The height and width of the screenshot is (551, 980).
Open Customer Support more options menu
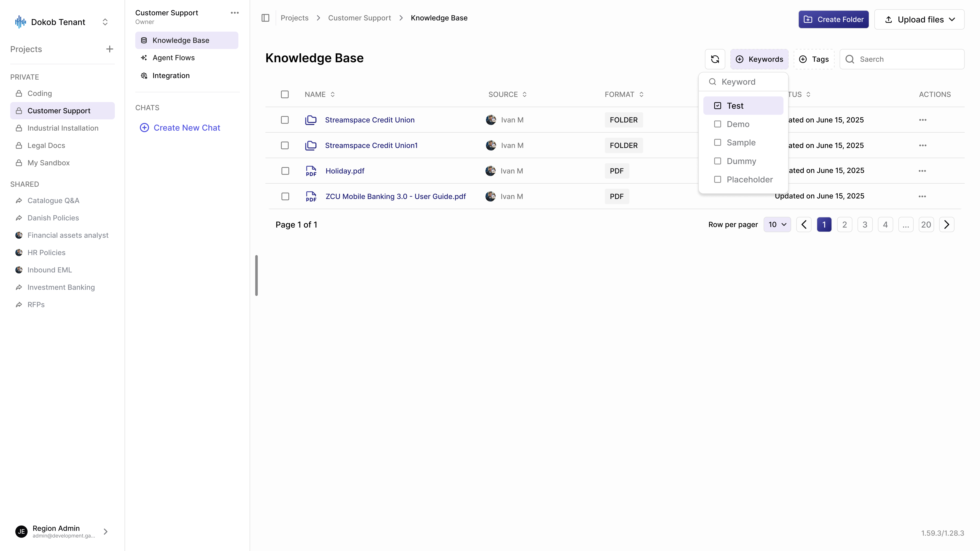coord(235,13)
